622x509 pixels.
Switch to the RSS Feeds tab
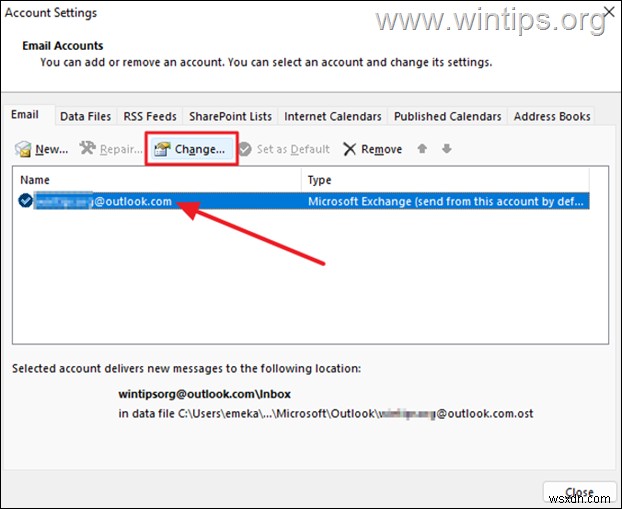coord(150,116)
